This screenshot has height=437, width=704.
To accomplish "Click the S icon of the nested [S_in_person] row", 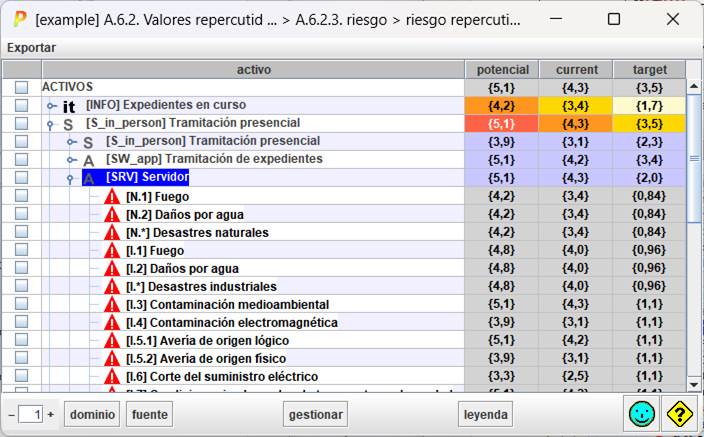I will coord(88,142).
